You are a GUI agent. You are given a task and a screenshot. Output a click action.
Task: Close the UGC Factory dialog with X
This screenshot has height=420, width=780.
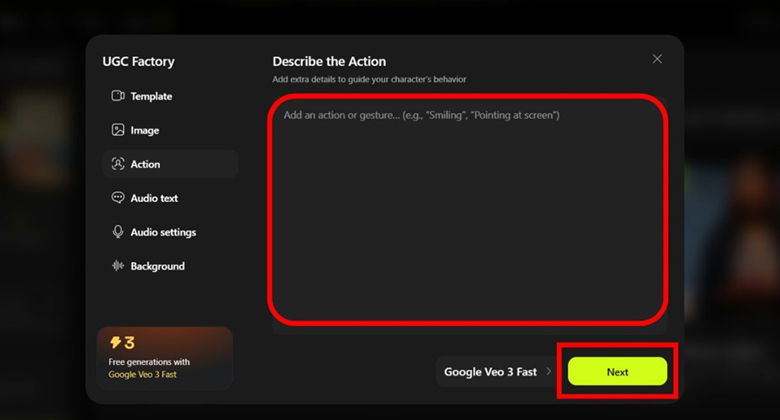tap(657, 59)
